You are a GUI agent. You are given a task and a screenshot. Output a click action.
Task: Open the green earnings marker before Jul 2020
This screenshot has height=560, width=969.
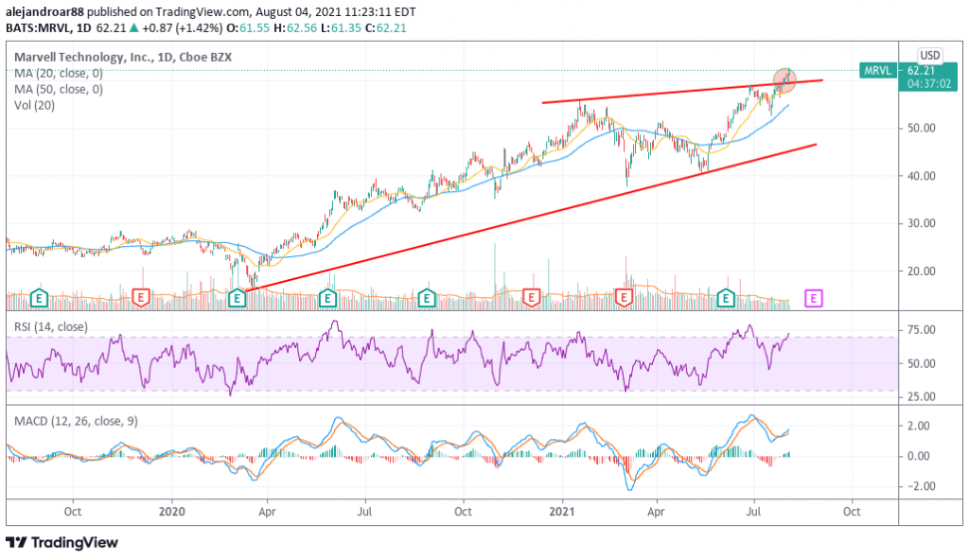[x=327, y=299]
